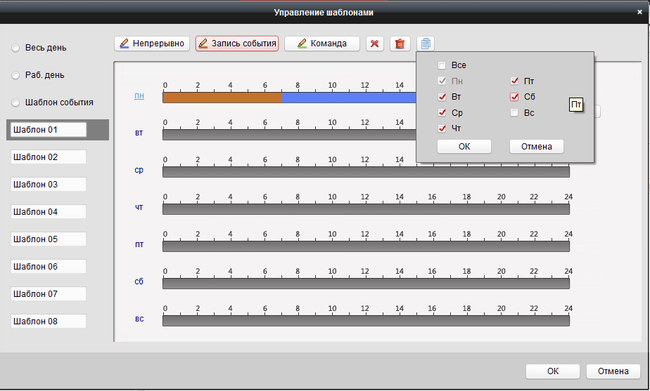Click the сб timeline bar
The image size is (650, 391).
tap(366, 284)
